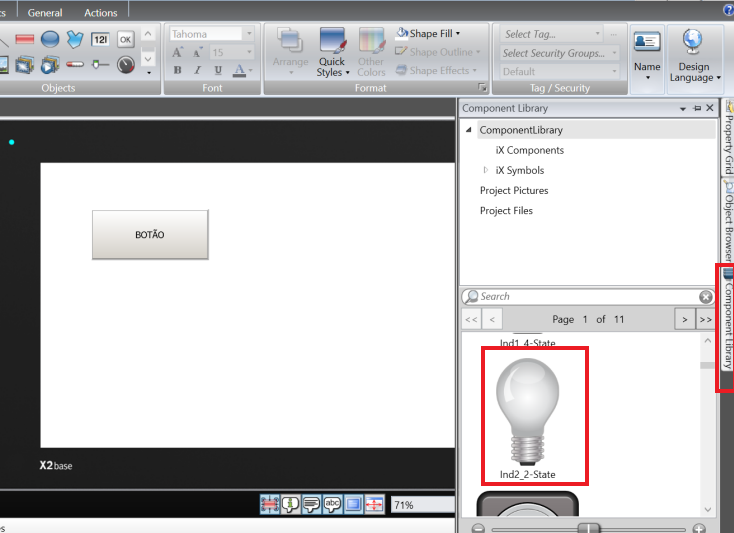734x533 pixels.
Task: Select the analog numeric '12!' object
Action: pos(101,40)
